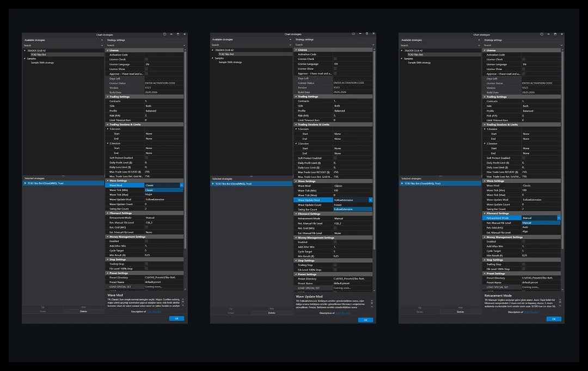This screenshot has width=588, height=371.
Task: Click the Contracts value in the left window
Action: click(164, 101)
